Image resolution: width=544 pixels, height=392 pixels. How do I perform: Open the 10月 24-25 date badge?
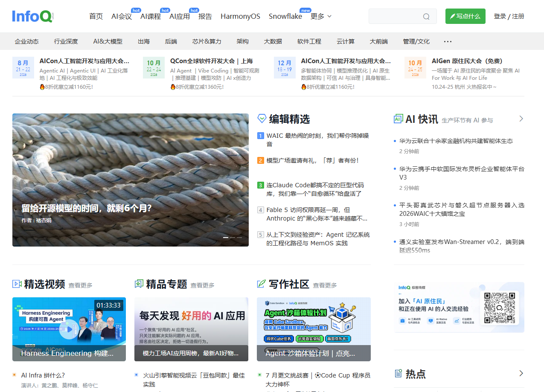pos(415,68)
